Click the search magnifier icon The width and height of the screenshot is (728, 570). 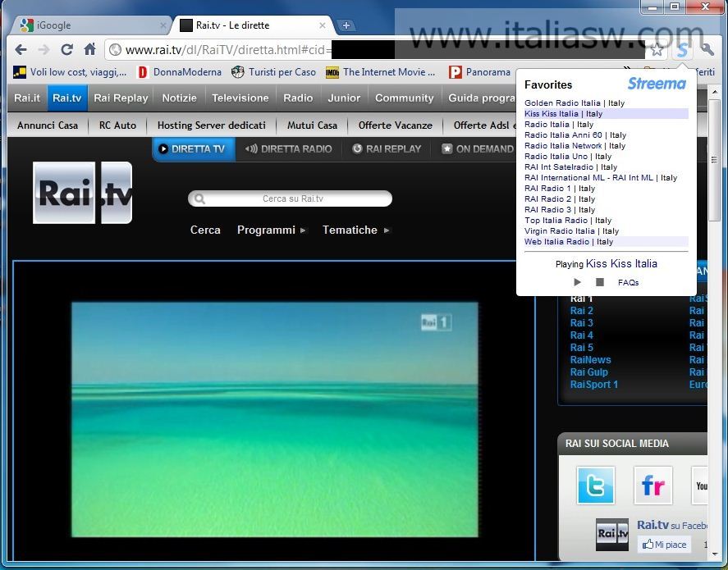(199, 199)
